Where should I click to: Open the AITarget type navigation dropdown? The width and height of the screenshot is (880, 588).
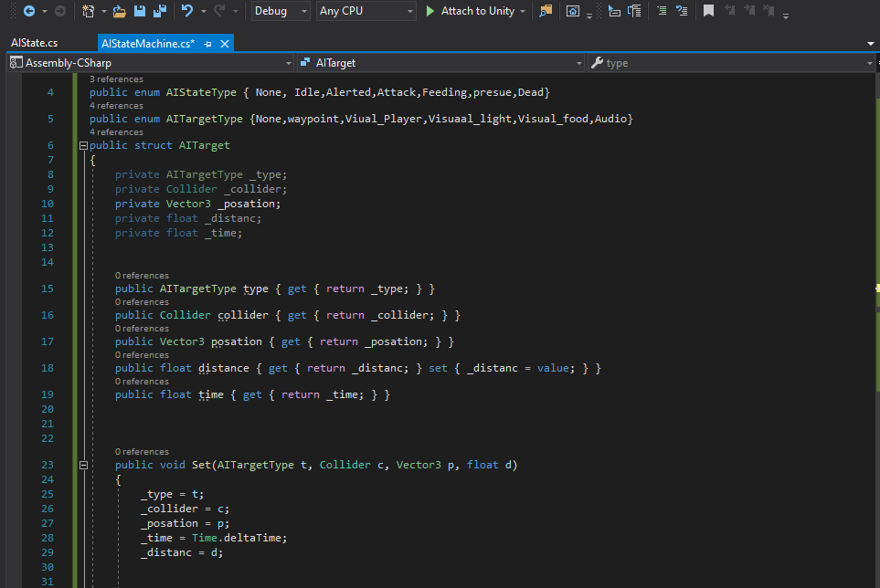pyautogui.click(x=441, y=63)
